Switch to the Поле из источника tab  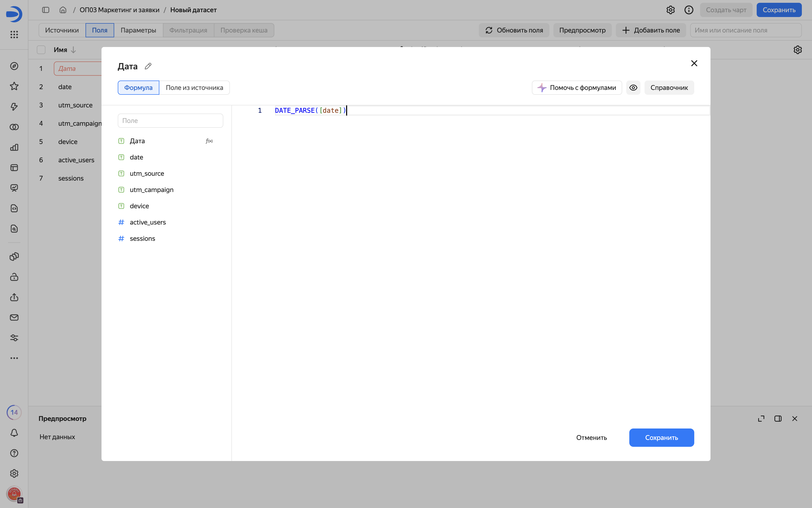coord(194,88)
